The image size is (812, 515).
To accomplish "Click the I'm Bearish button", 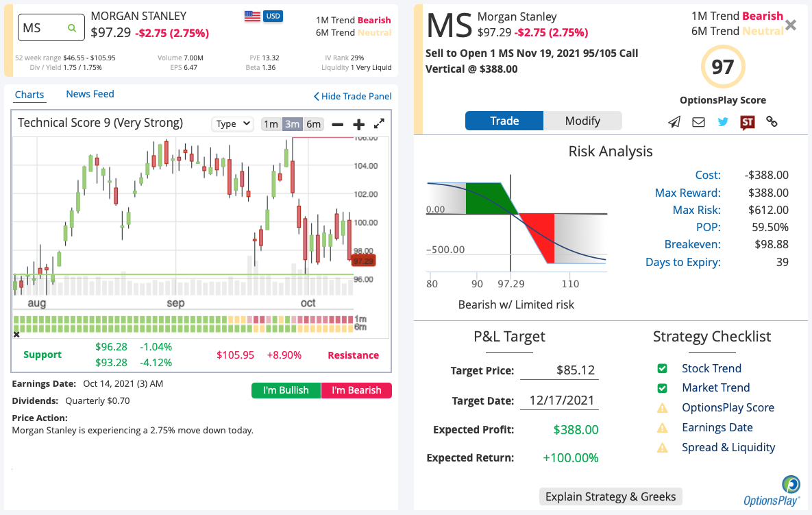I will click(356, 390).
